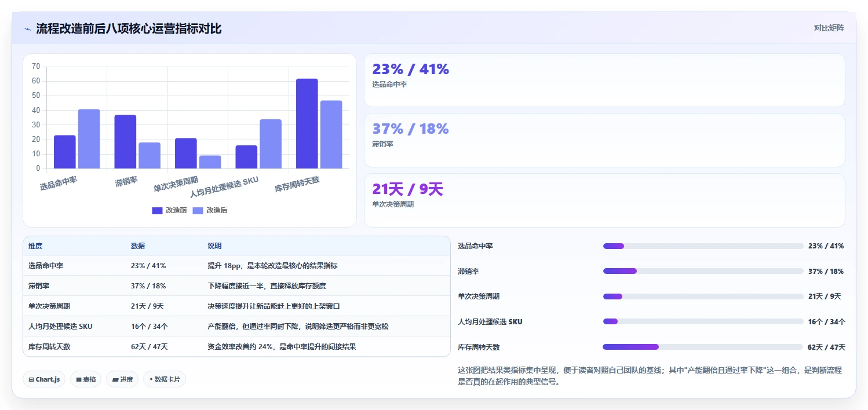Screen dimensions: 868x410
Task: Select the 库存周转天数 table row name
Action: pos(49,347)
